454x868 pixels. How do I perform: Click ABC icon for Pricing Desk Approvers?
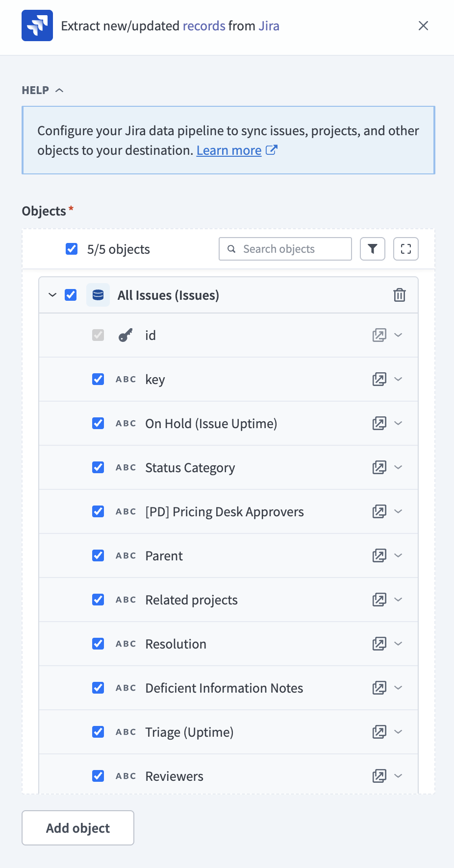coord(126,511)
